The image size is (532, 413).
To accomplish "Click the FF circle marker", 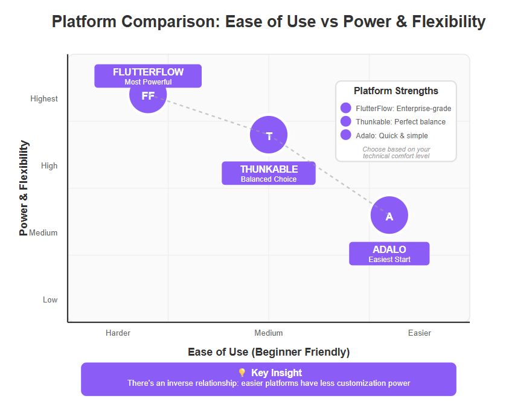I will click(148, 95).
